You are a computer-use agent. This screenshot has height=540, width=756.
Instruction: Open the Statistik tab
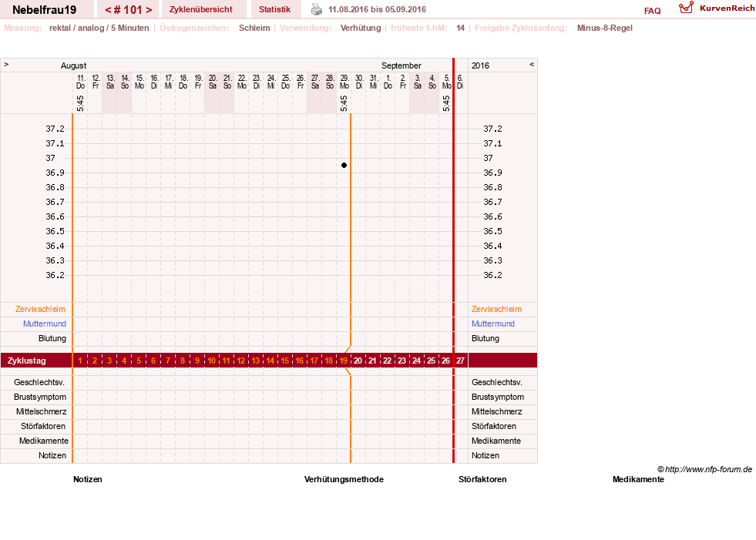274,9
